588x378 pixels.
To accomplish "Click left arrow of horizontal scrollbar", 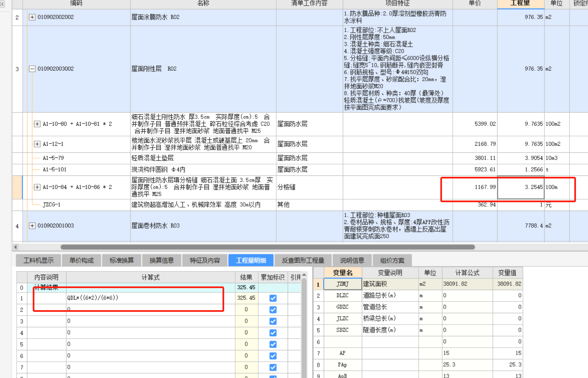I will pyautogui.click(x=15, y=247).
